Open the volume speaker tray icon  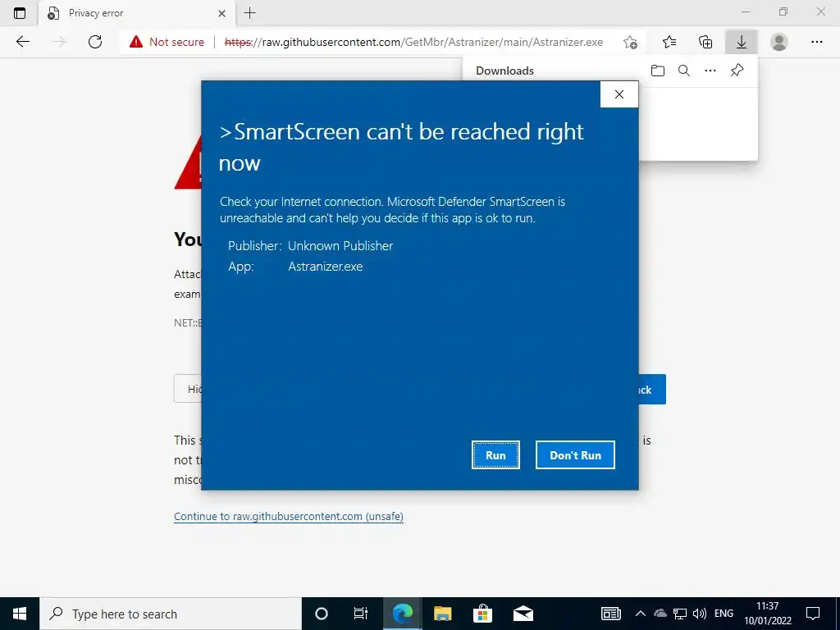tap(699, 614)
